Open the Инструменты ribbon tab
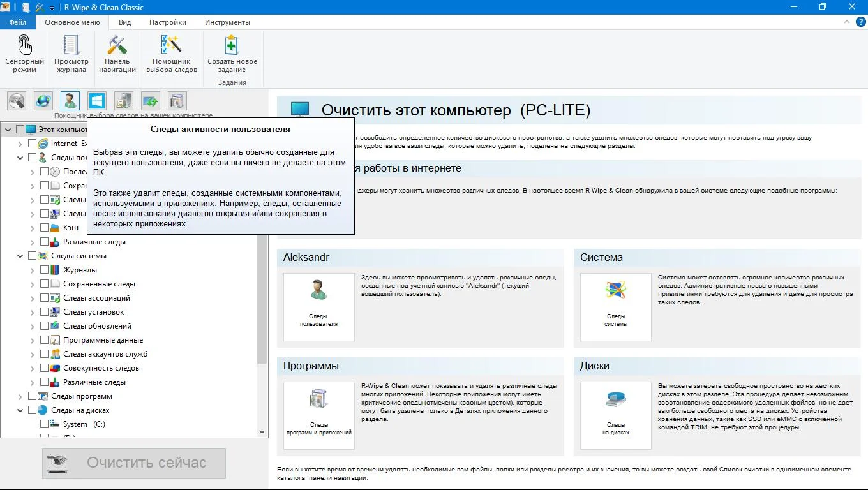 [227, 22]
